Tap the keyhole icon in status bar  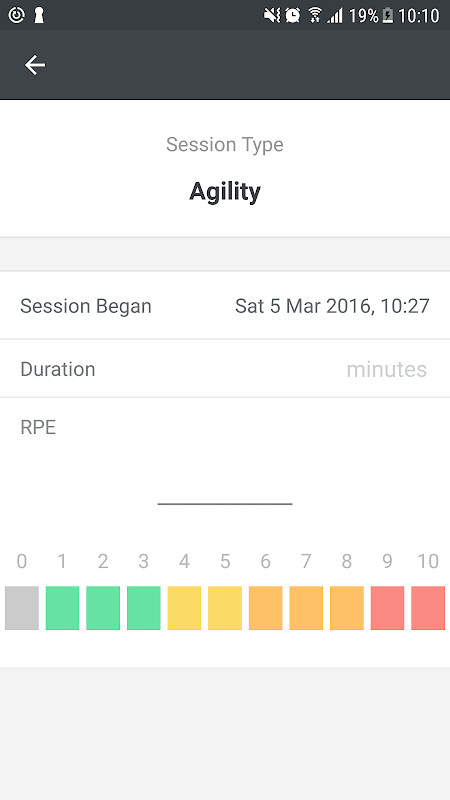click(39, 15)
